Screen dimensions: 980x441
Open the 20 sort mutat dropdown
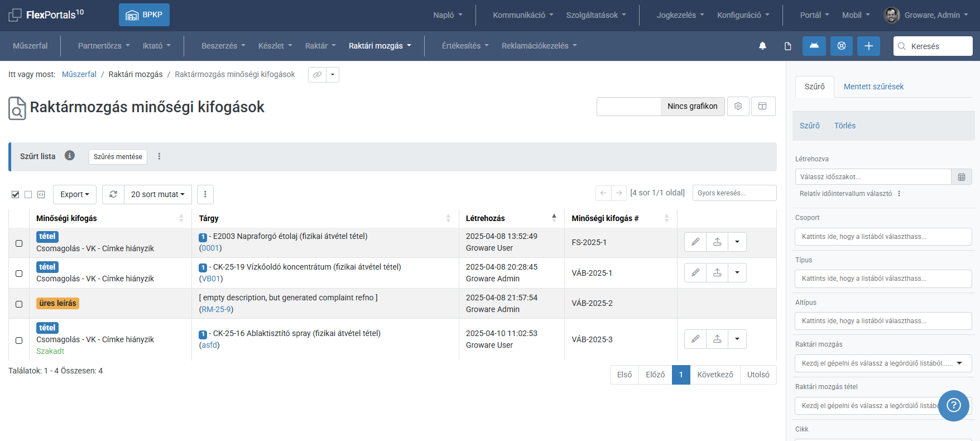pyautogui.click(x=158, y=194)
